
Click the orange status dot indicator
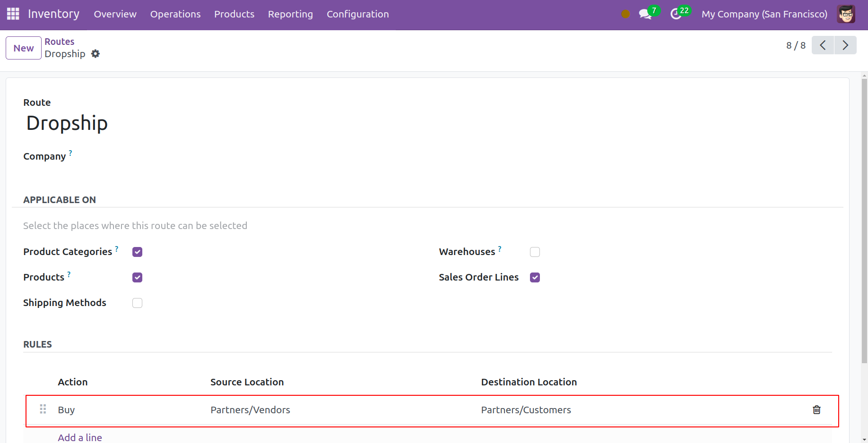[625, 14]
